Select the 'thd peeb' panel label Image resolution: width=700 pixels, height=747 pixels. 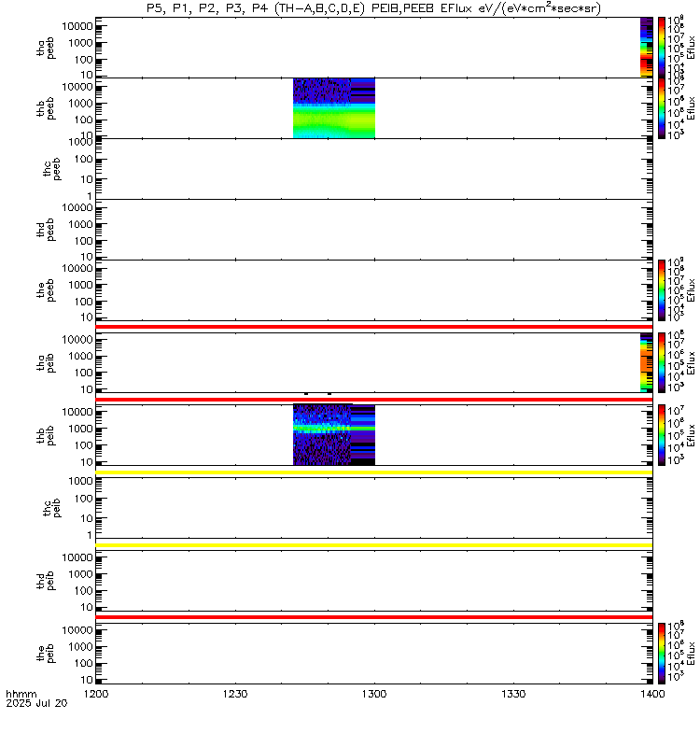[x=46, y=230]
